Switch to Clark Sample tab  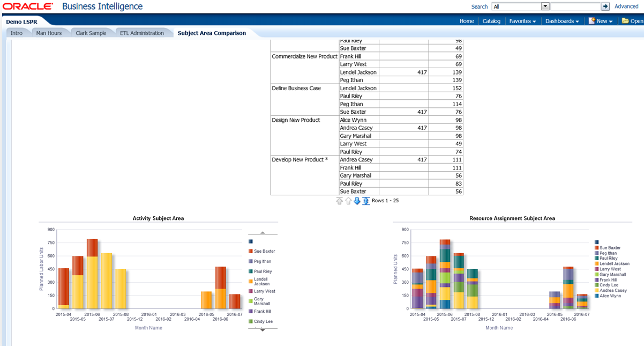[91, 33]
